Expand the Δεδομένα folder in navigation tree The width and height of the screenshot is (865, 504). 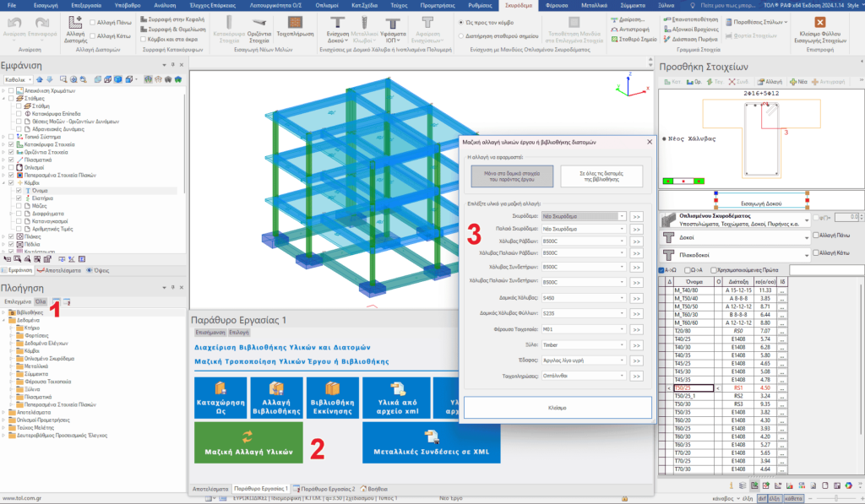pos(5,321)
